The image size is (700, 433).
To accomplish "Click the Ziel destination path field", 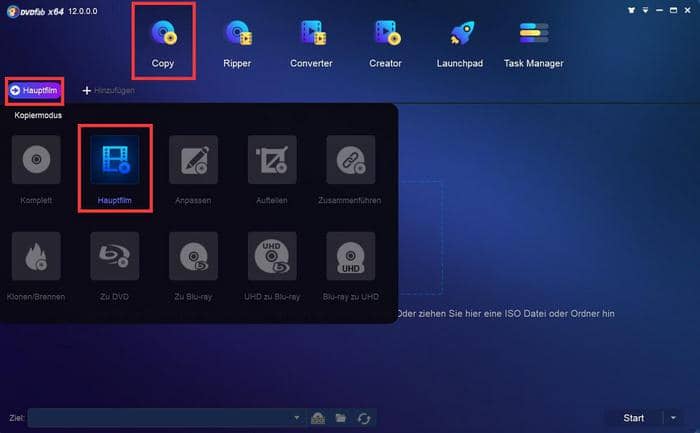I will pyautogui.click(x=166, y=418).
